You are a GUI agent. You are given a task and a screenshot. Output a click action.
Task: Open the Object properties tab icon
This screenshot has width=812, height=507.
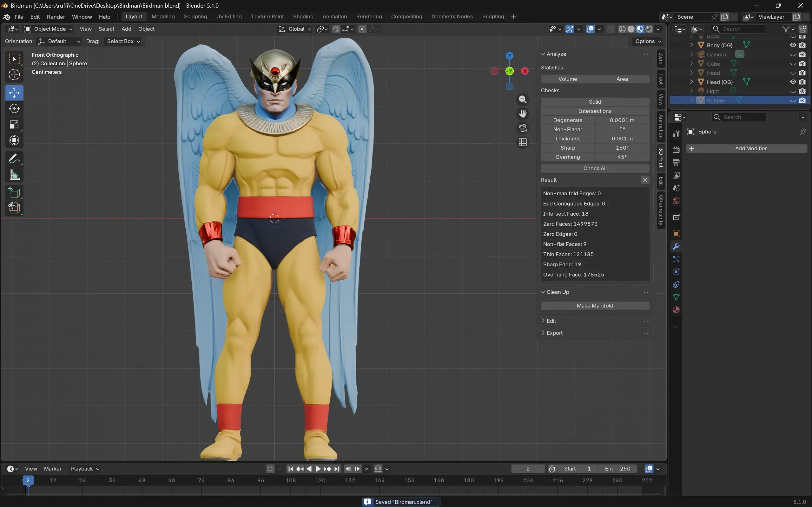pyautogui.click(x=676, y=233)
